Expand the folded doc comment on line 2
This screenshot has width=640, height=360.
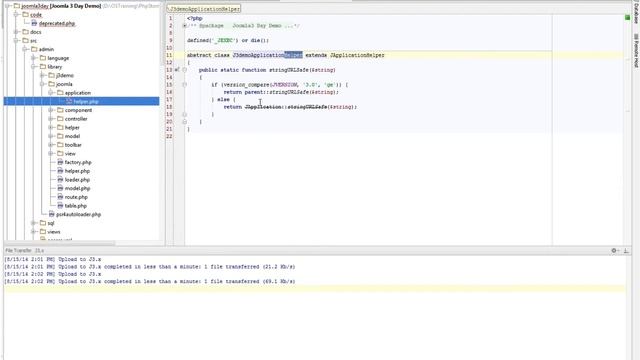click(184, 26)
